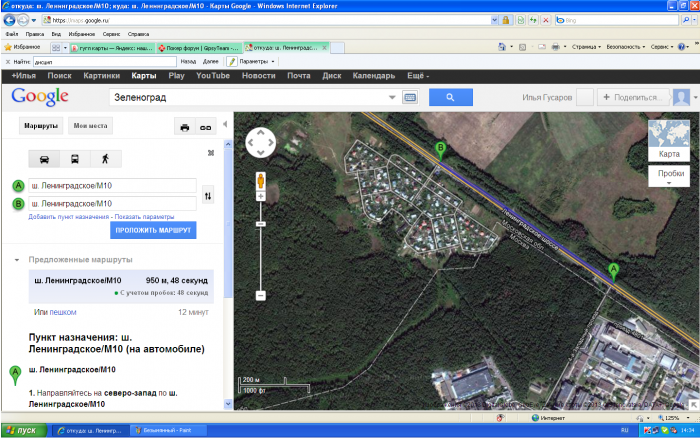Image resolution: width=700 pixels, height=438 pixels.
Task: Open Параметры dropdown in find bar
Action: pyautogui.click(x=257, y=62)
